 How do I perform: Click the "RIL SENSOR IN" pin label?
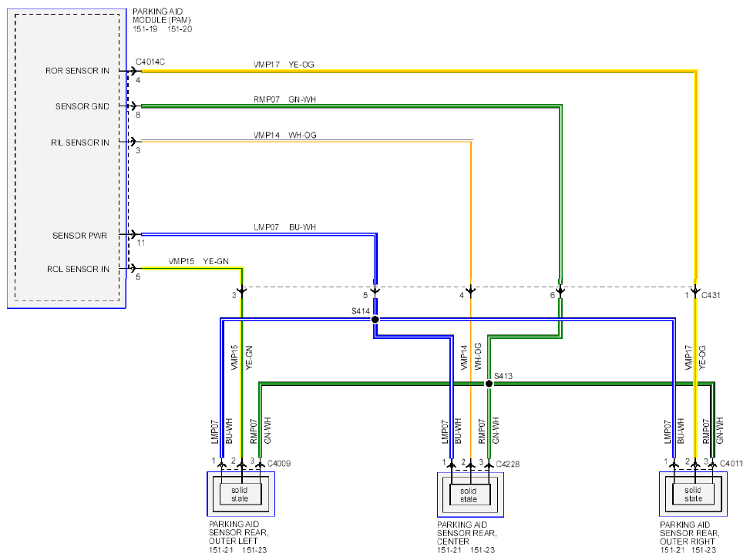point(80,143)
